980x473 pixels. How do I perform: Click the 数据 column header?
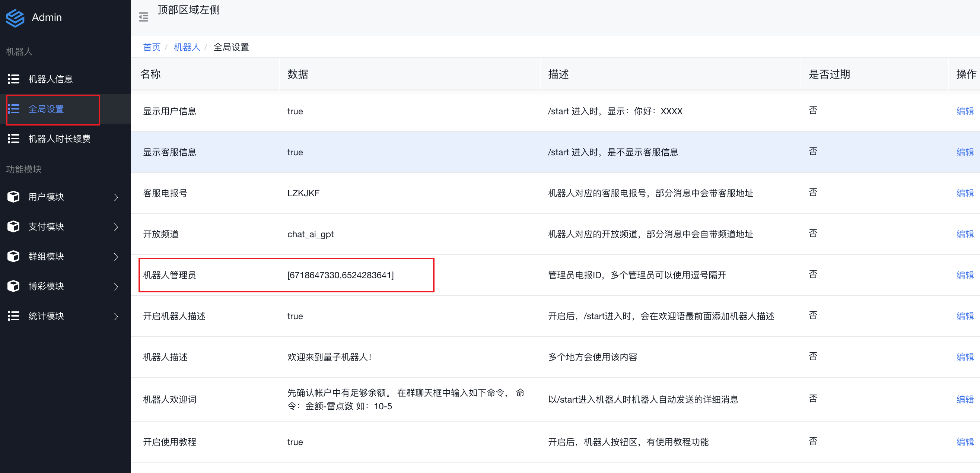tap(297, 74)
